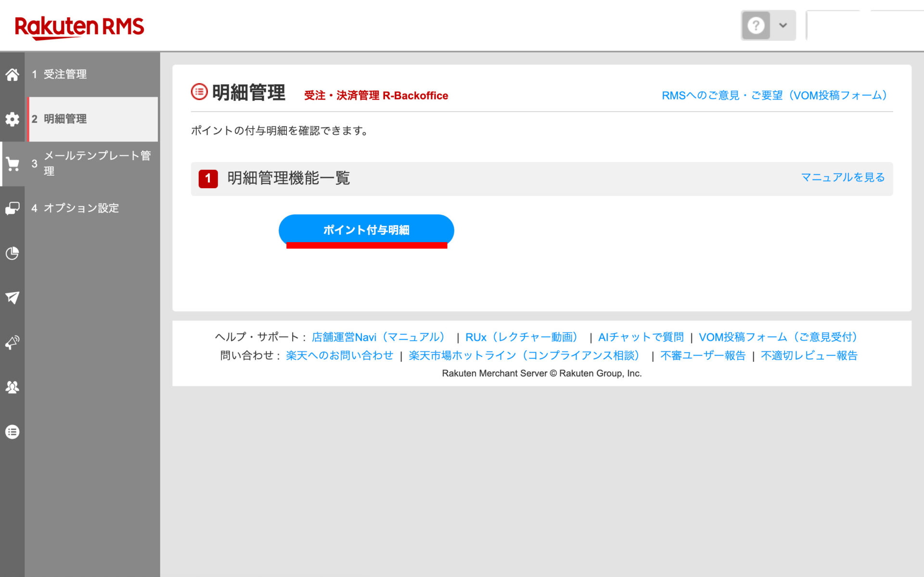Click the ポイント付与明細 button
The height and width of the screenshot is (577, 924).
[366, 230]
